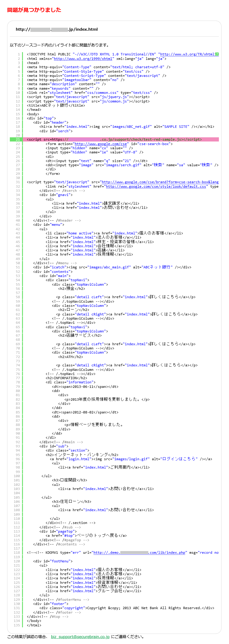
Task: Click the <h2>店舗サービス</h2> line
Action: [80, 335]
